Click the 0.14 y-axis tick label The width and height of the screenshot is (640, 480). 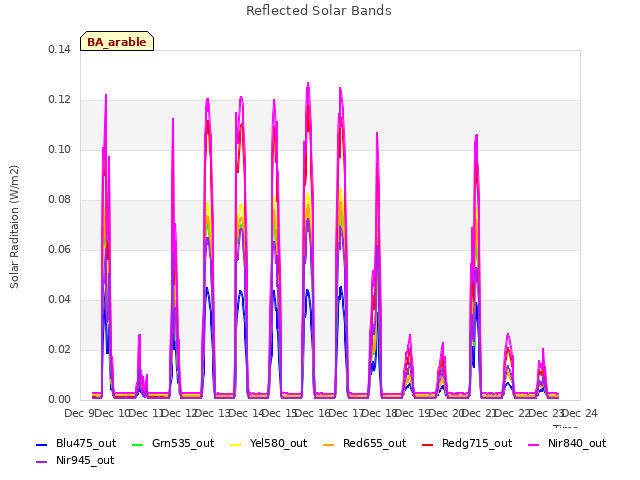point(59,50)
